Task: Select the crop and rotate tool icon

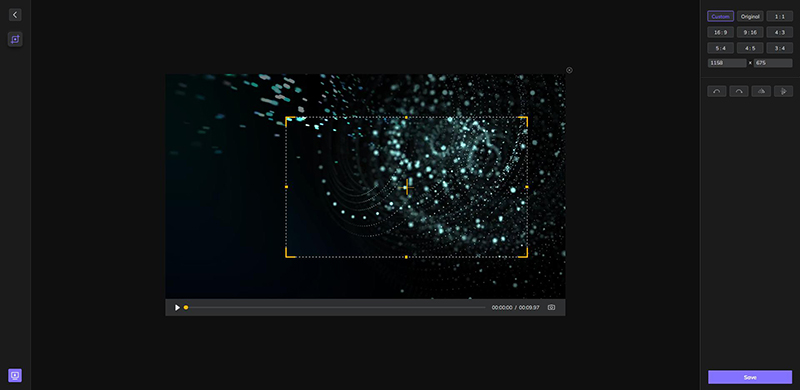Action: (x=15, y=39)
